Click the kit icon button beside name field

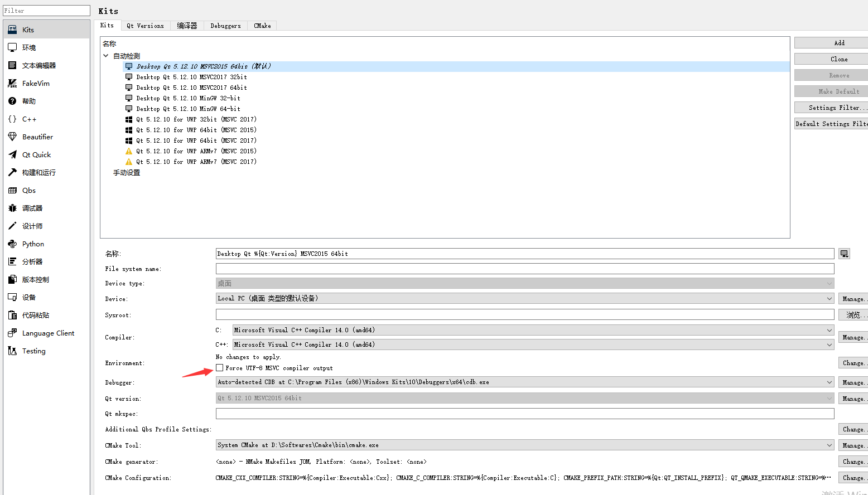844,254
